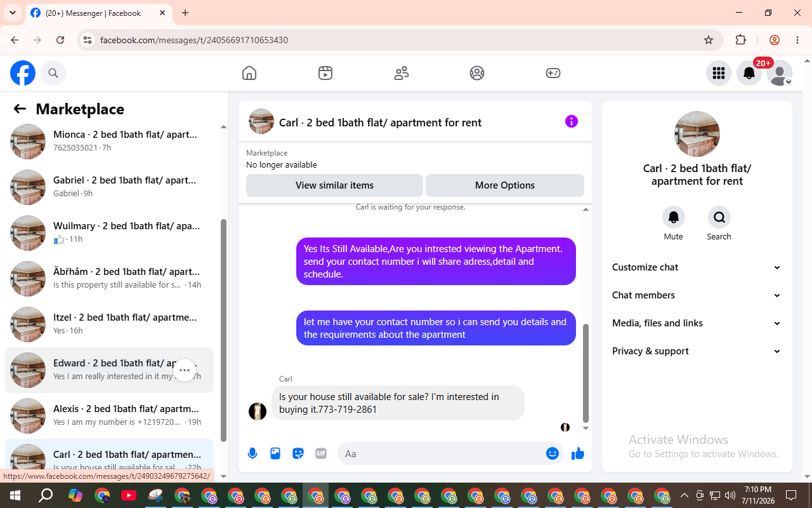Screen dimensions: 812x508
Task: Open the Groups icon in top navigation
Action: [477, 73]
